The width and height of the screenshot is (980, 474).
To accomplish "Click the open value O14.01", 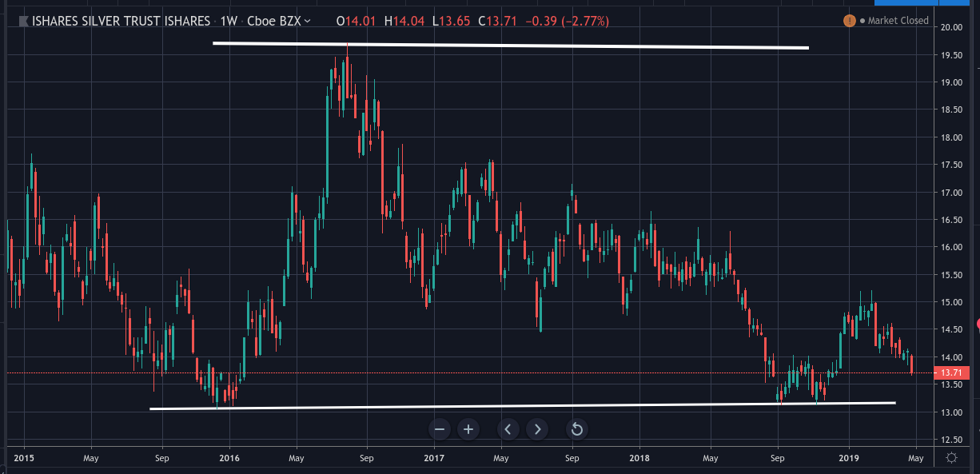I will [357, 21].
